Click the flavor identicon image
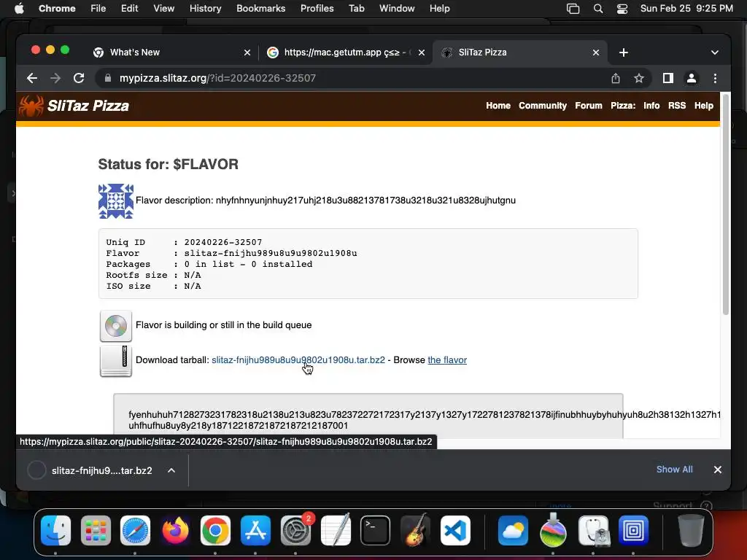 116,201
